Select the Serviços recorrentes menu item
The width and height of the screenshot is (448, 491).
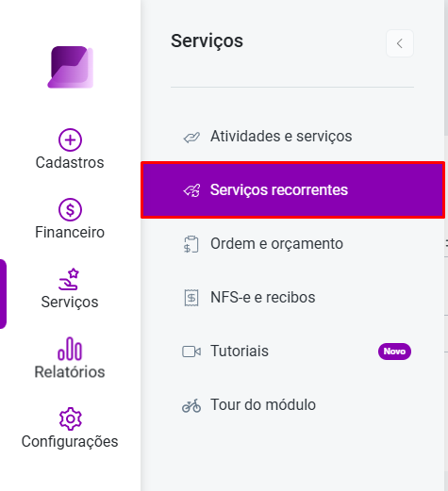(292, 190)
